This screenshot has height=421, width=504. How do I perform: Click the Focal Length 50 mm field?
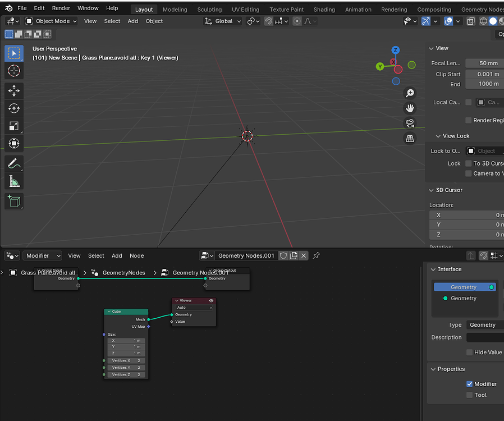485,63
